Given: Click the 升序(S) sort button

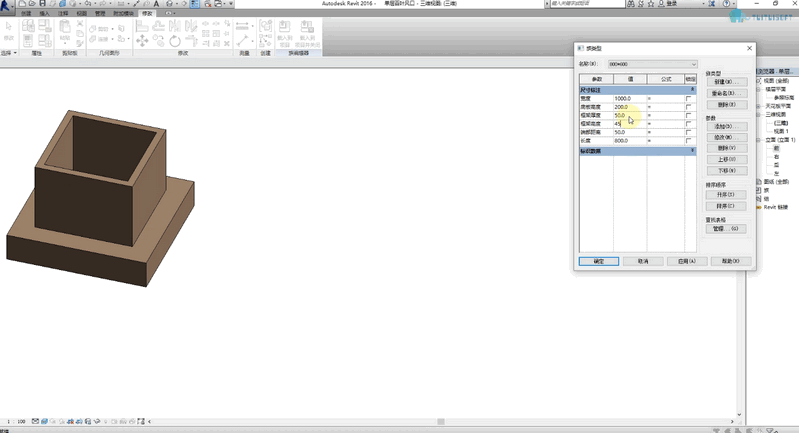Looking at the screenshot, I should (726, 195).
